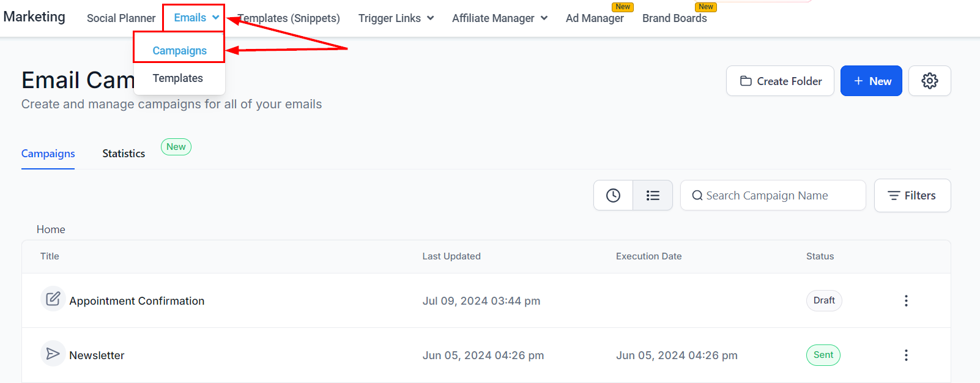Open the Social Planner section
Viewport: 980px width, 383px height.
click(x=121, y=18)
